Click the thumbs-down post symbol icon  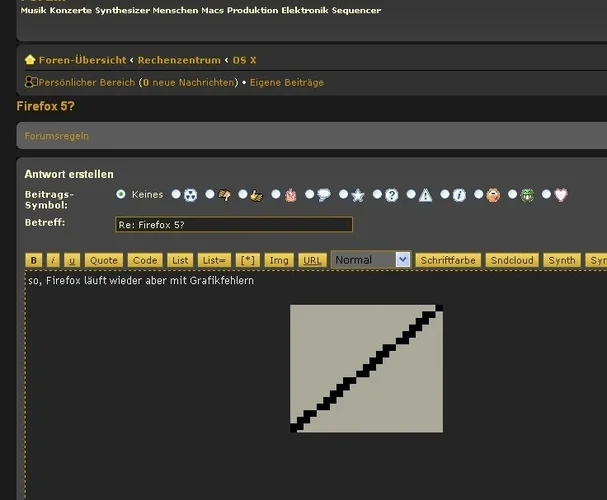(x=224, y=195)
